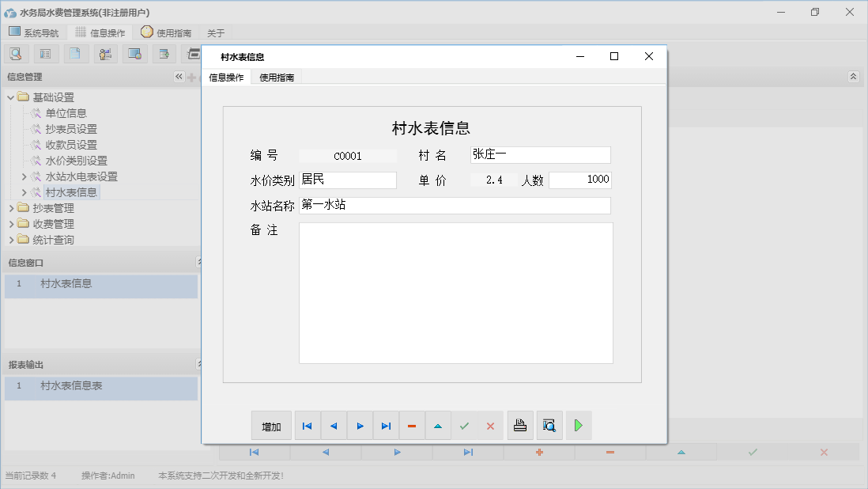Viewport: 868px width, 489px height.
Task: Open the print preview icon beside the printer
Action: pyautogui.click(x=549, y=425)
